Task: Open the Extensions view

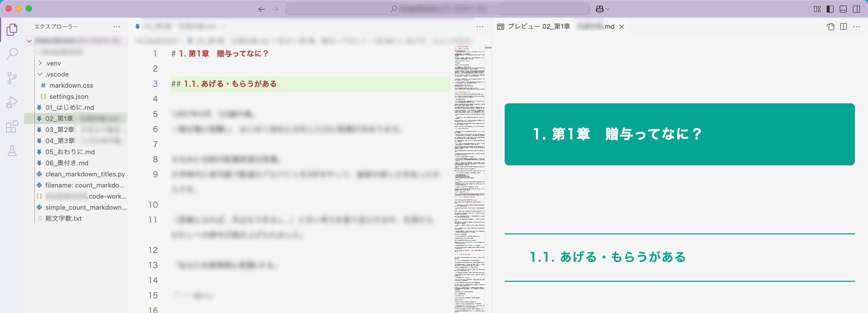Action: tap(12, 127)
